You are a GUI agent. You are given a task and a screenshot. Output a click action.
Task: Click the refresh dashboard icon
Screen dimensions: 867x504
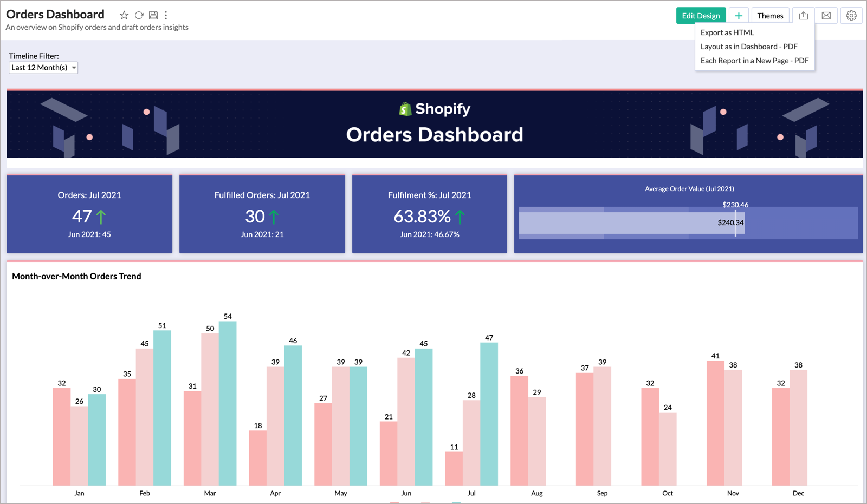[139, 15]
